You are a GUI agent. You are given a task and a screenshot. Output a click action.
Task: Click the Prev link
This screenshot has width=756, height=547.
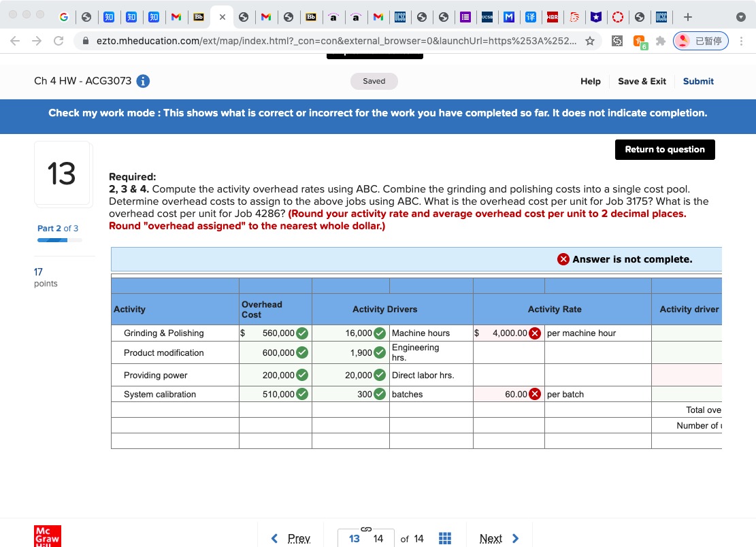(x=299, y=538)
